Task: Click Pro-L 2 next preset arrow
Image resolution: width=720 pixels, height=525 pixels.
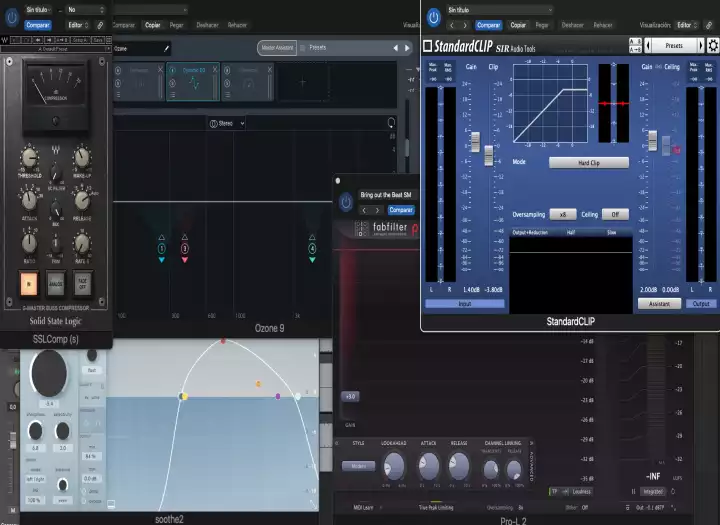Action: 377,210
